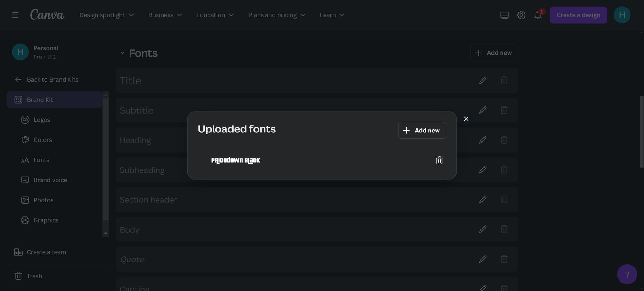Click Add new in Uploaded fonts dialog

click(x=422, y=130)
